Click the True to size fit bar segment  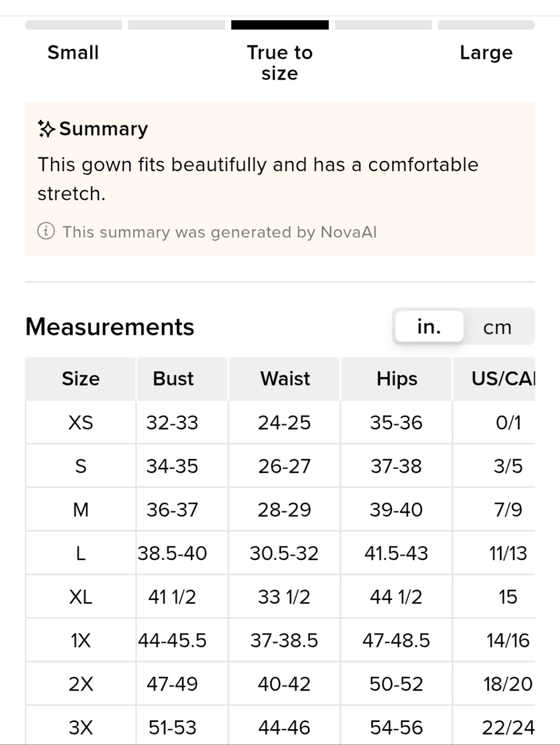[280, 25]
